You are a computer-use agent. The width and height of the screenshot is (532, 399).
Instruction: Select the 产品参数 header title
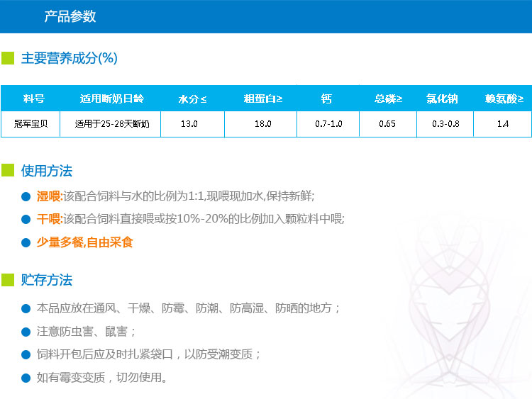click(70, 16)
